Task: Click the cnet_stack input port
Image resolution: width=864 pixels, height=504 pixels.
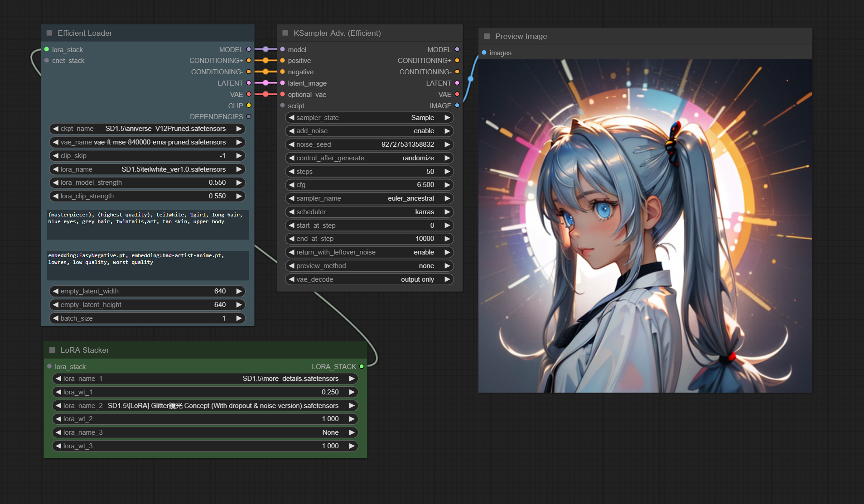Action: click(x=47, y=61)
